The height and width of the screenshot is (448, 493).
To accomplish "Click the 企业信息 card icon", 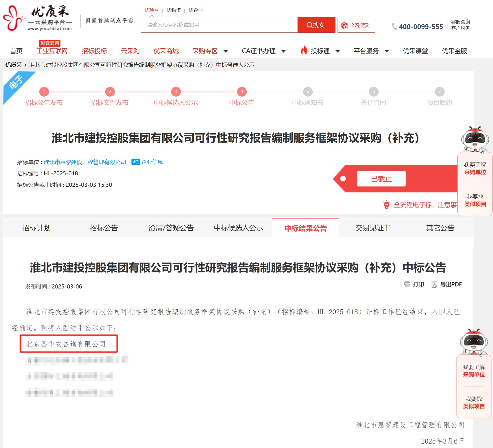I will (136, 162).
